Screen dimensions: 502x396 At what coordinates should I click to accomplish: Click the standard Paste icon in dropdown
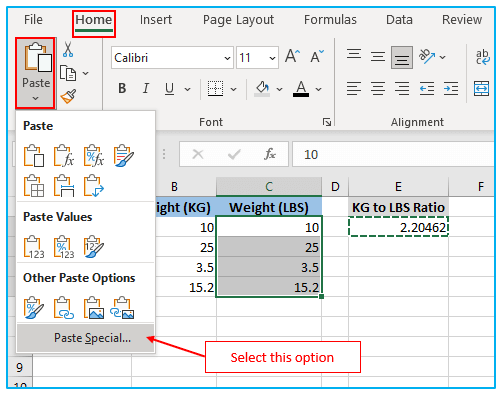[34, 155]
